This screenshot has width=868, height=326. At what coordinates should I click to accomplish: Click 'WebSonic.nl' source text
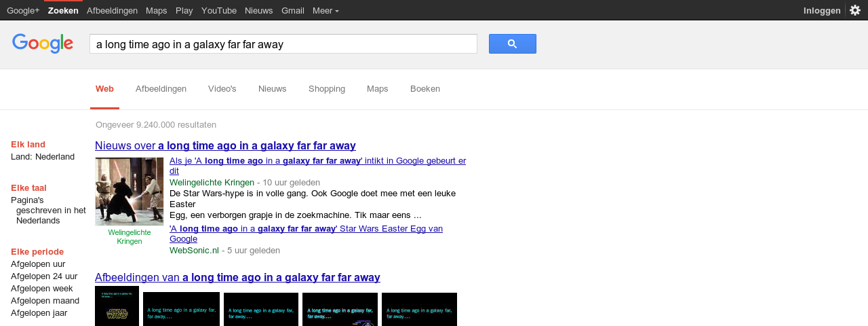(194, 251)
